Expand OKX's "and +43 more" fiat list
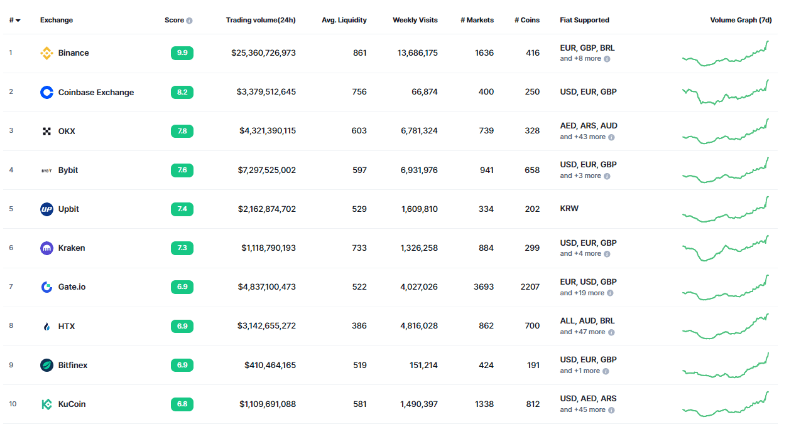787x424 pixels. click(x=585, y=137)
